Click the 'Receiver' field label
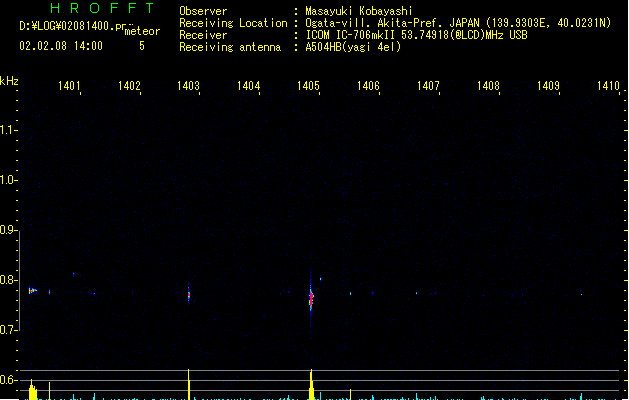Screen dimensions: 629x400 coord(203,35)
